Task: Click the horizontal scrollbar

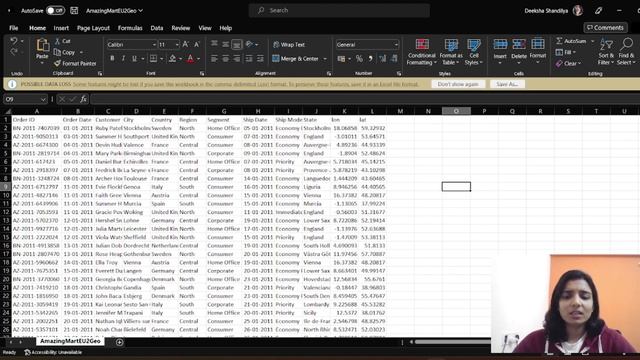Action: (452, 342)
